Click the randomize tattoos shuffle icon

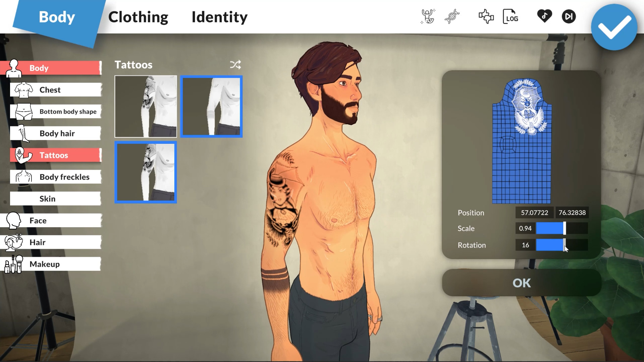pos(235,65)
